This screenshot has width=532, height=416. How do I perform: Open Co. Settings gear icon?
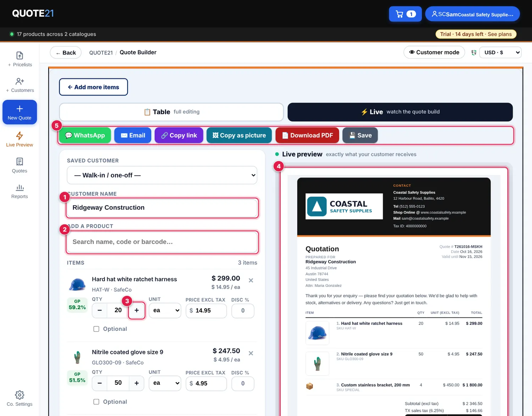[x=20, y=395]
